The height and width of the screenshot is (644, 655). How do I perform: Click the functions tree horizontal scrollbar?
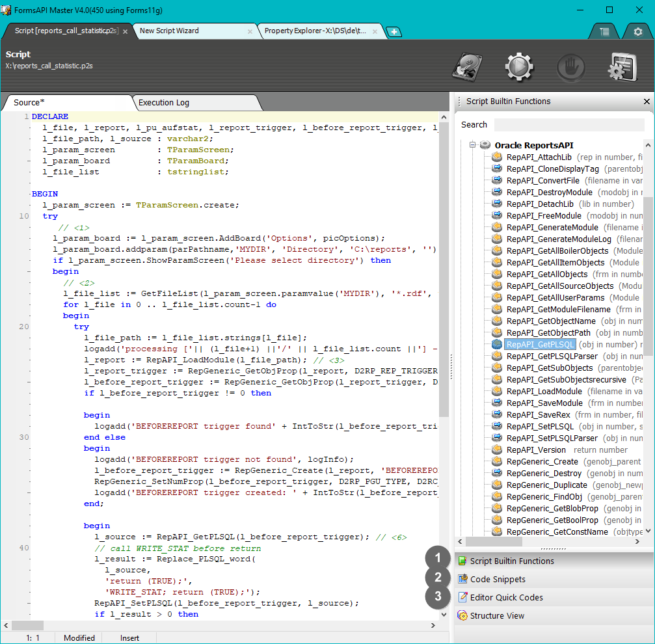(494, 542)
